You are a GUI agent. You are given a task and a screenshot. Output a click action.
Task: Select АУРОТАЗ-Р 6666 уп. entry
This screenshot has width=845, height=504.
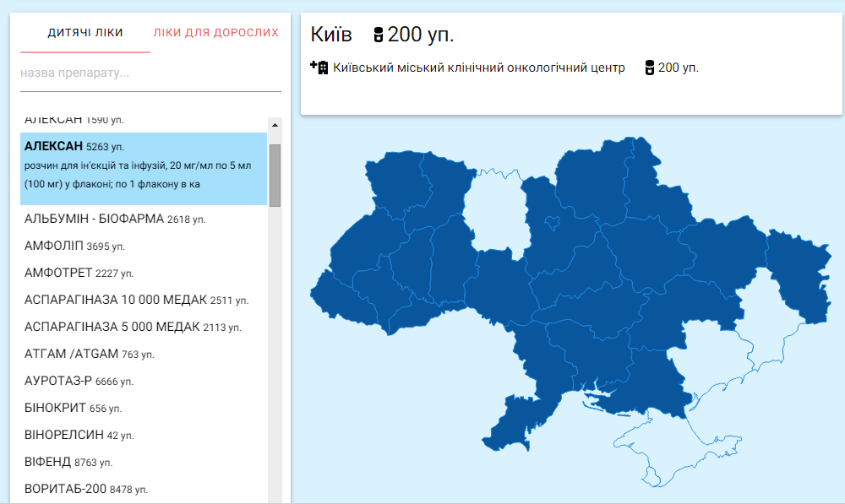144,381
